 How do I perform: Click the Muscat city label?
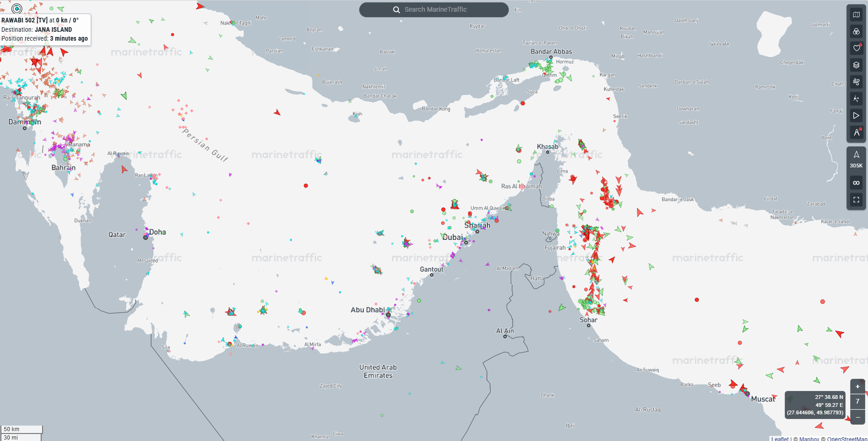(763, 399)
